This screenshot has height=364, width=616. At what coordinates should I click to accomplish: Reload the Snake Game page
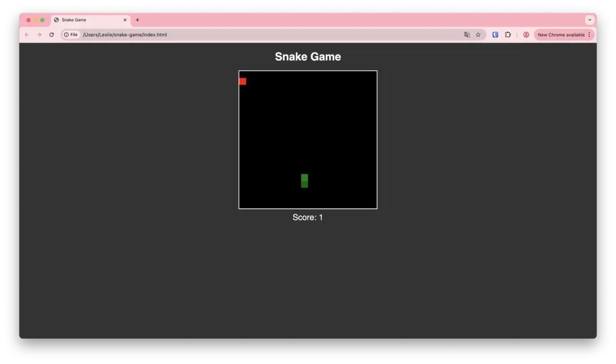click(52, 35)
